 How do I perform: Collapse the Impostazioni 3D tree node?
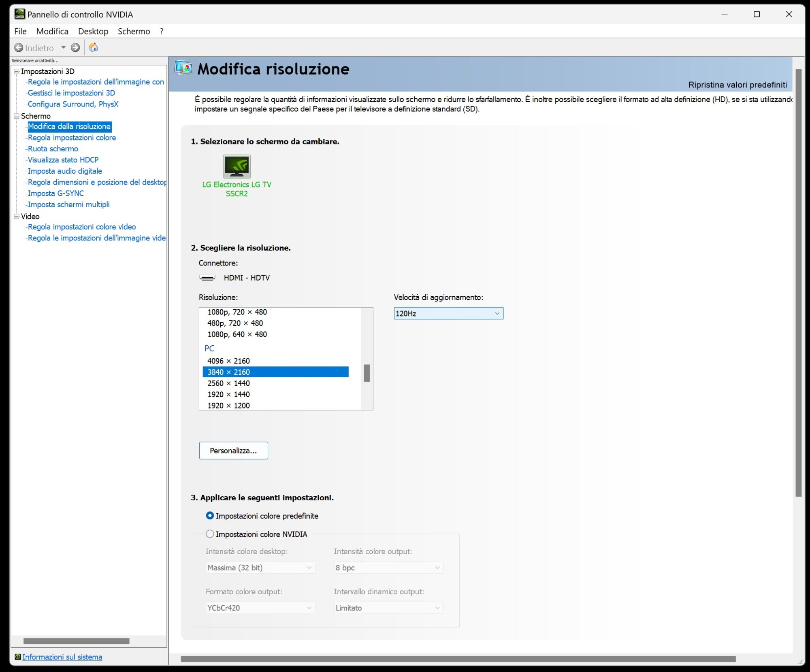point(17,71)
